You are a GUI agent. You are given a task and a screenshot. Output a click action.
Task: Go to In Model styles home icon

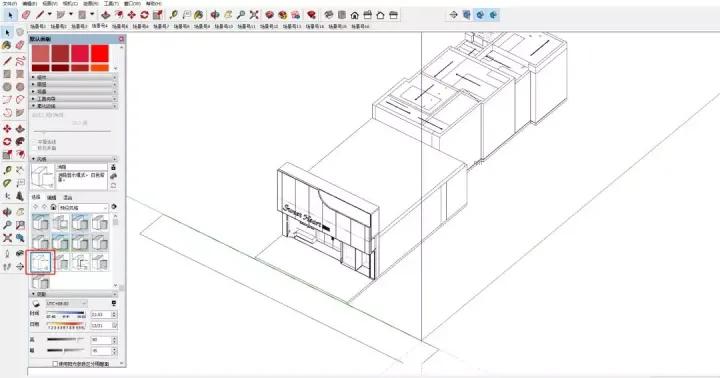pos(53,207)
